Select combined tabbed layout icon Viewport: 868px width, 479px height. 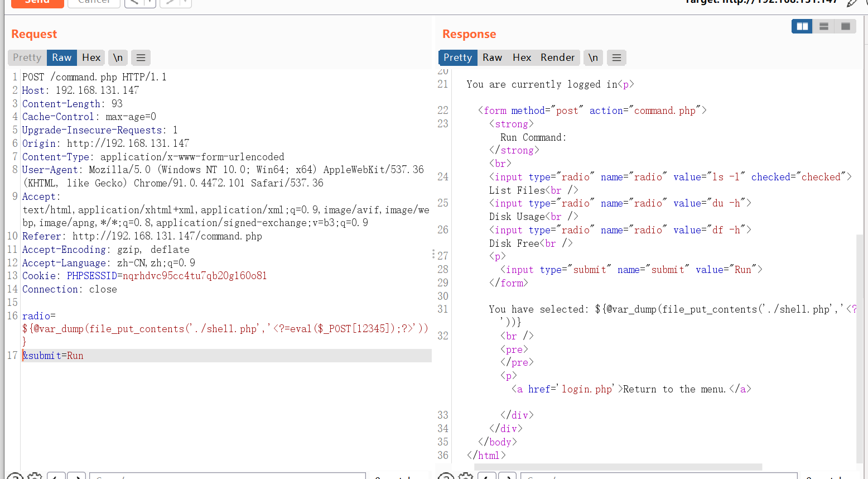point(846,26)
